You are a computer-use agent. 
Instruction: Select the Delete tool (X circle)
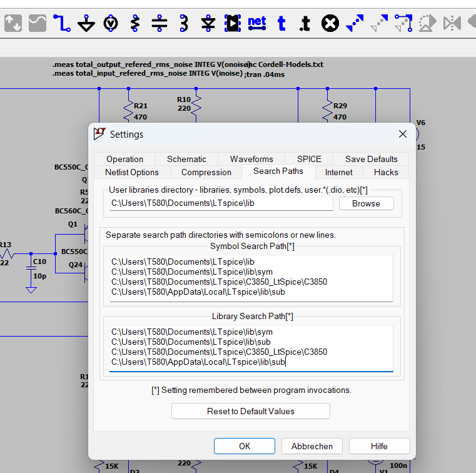(x=330, y=23)
